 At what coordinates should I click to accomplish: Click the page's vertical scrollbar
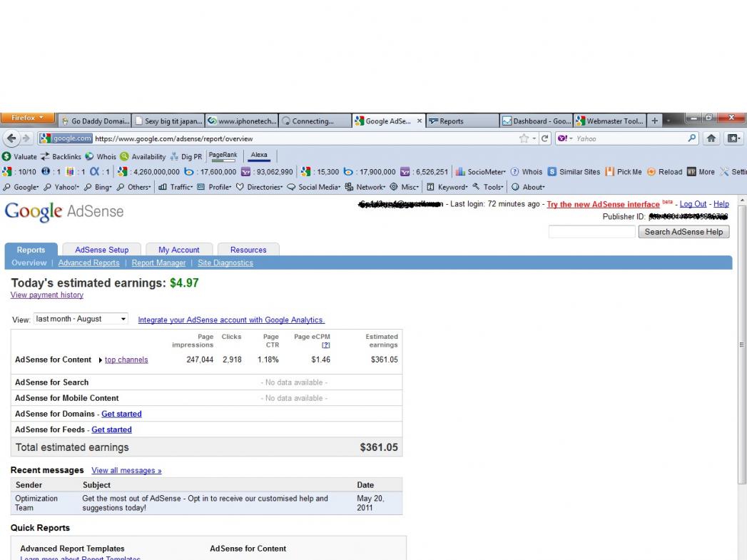[741, 342]
